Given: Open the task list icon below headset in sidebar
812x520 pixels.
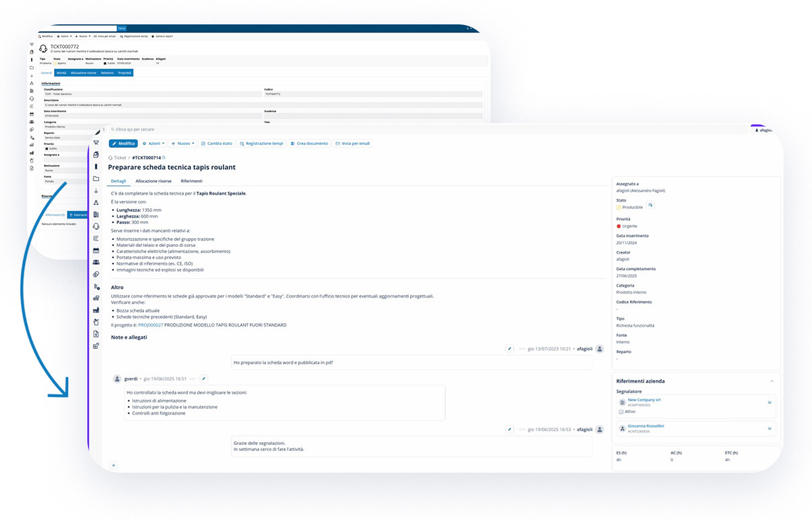Looking at the screenshot, I should pos(96,238).
